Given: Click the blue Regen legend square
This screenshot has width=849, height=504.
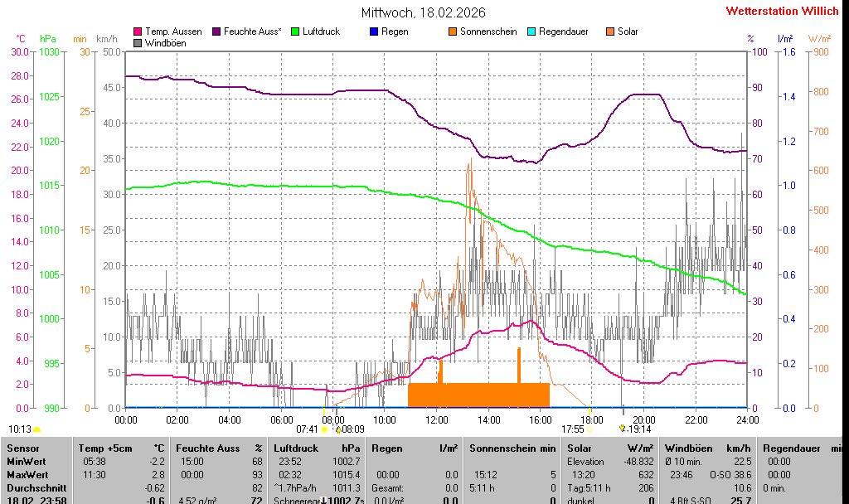Looking at the screenshot, I should pyautogui.click(x=373, y=31).
